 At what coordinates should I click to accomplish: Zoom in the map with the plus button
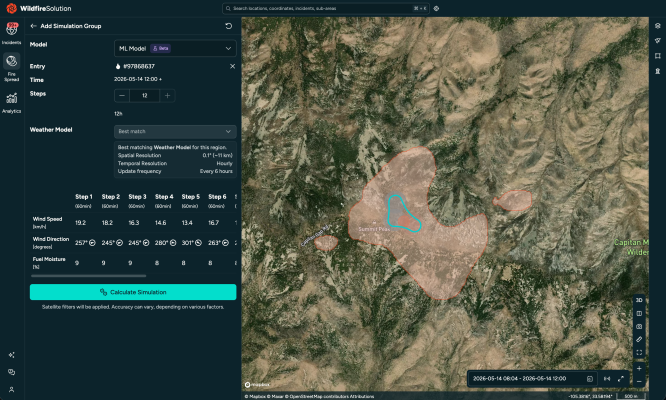click(639, 369)
